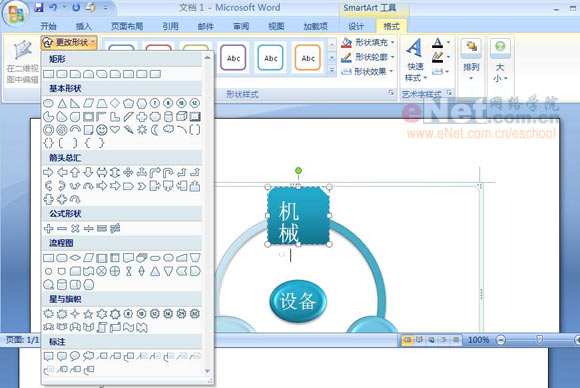Open Customize Quick Access Toolbar arrow
The height and width of the screenshot is (388, 580).
pyautogui.click(x=105, y=7)
